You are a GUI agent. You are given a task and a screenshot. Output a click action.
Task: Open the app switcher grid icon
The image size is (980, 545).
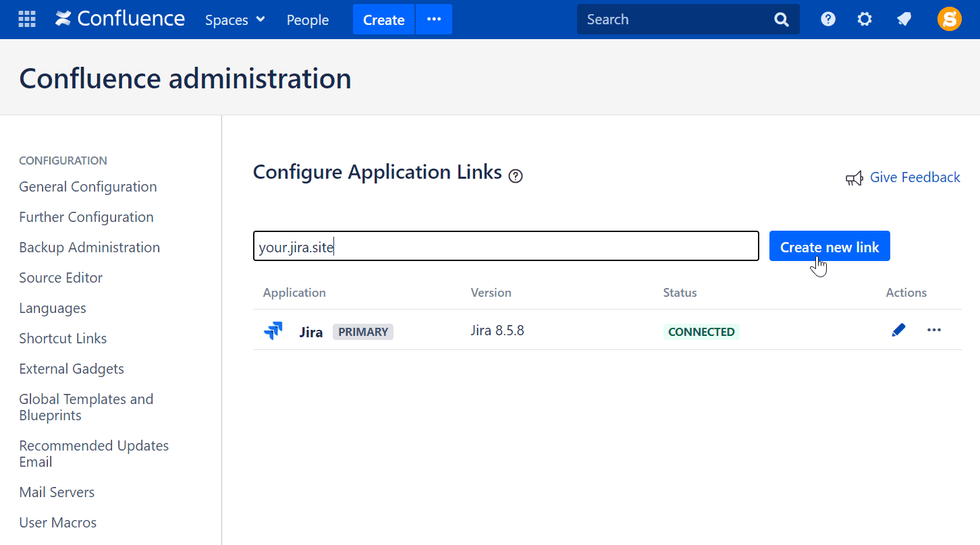26,19
